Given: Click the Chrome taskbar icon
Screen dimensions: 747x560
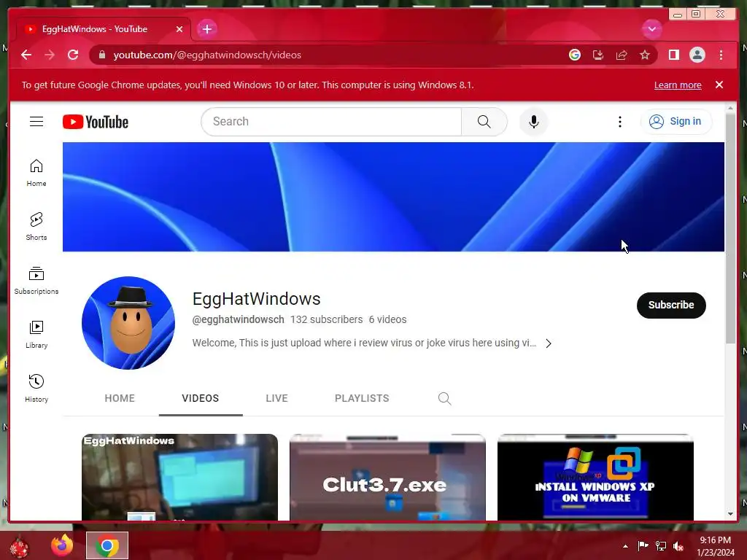Looking at the screenshot, I should [x=107, y=545].
